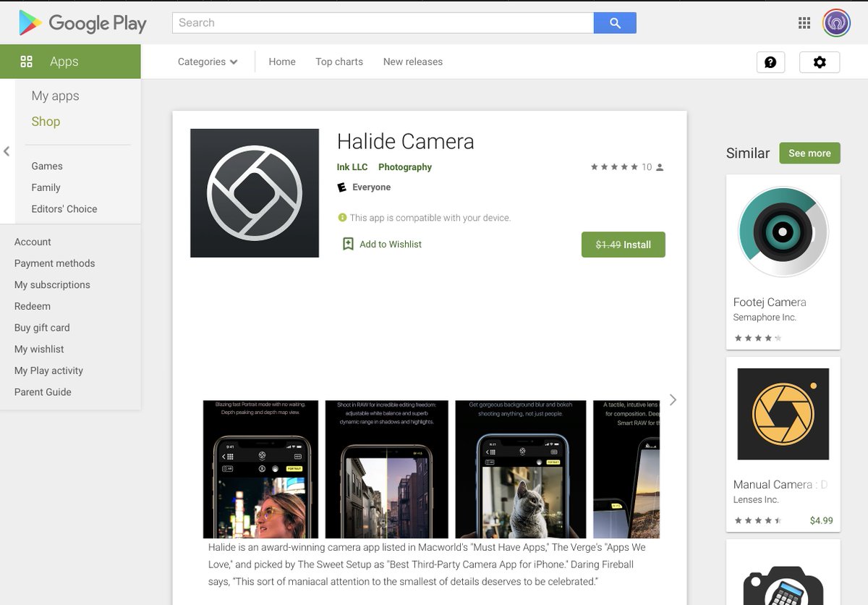Open Portrait mode screenshot thumbnail
This screenshot has height=605, width=868.
coord(260,469)
